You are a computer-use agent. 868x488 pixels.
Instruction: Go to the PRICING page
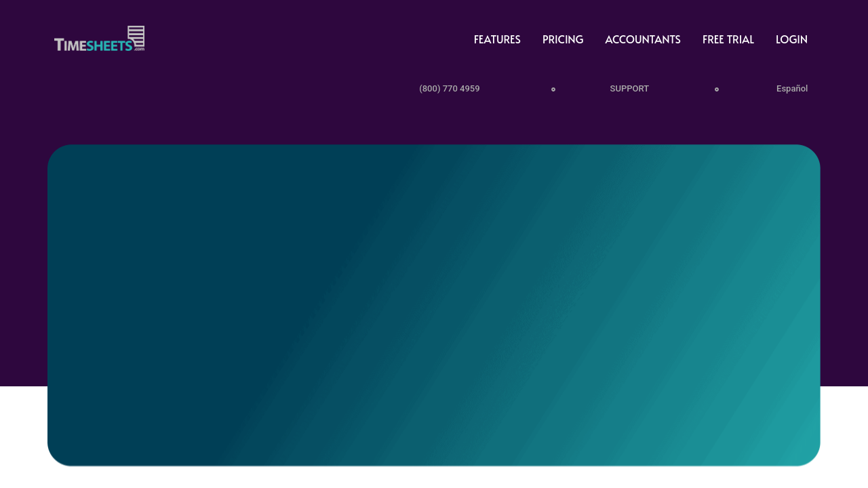pyautogui.click(x=563, y=39)
